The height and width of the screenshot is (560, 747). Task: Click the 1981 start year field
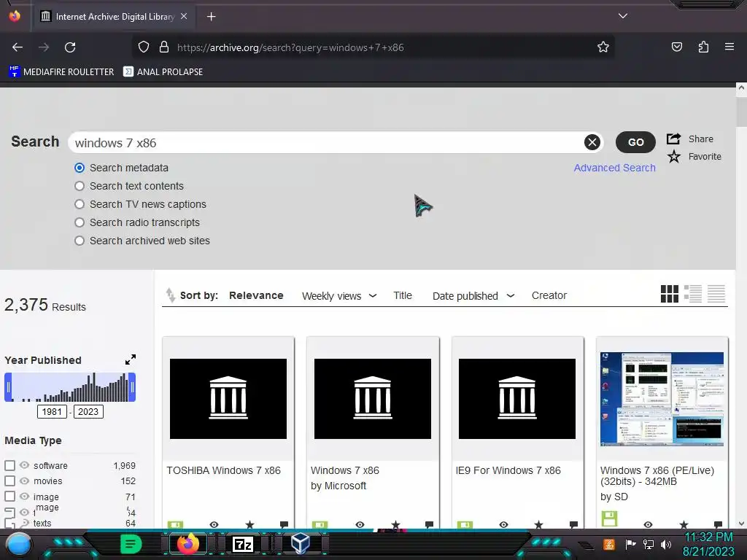tap(52, 411)
